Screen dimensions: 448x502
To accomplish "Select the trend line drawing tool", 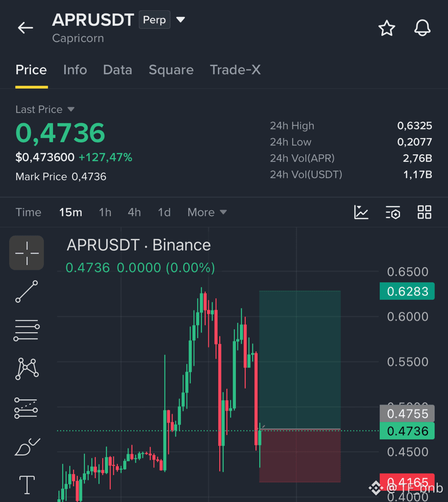I will (27, 292).
